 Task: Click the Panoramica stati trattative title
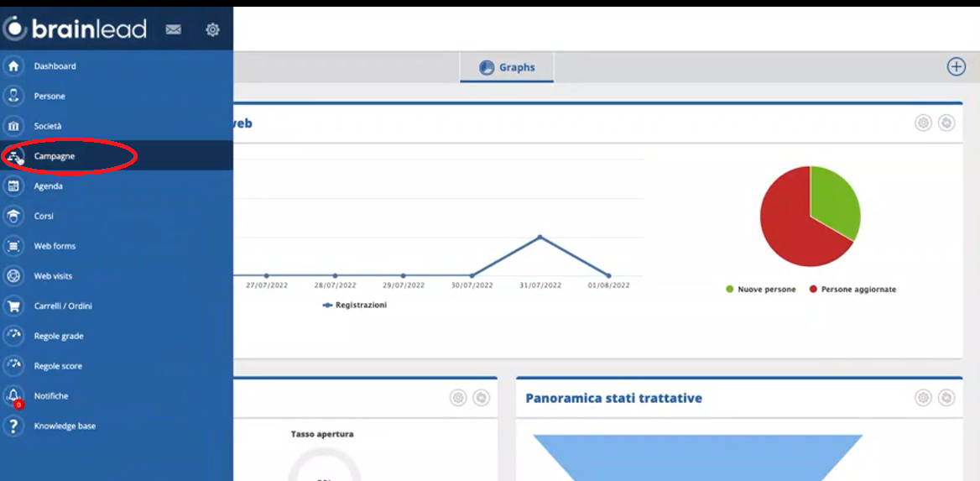coord(613,399)
